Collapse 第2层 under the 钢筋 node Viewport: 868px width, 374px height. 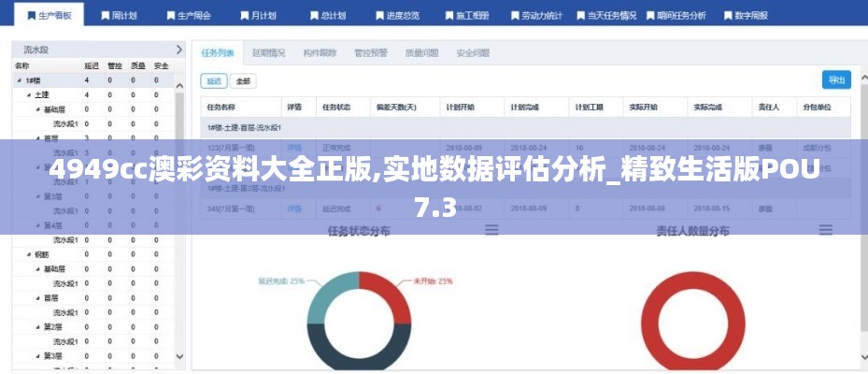(37, 327)
